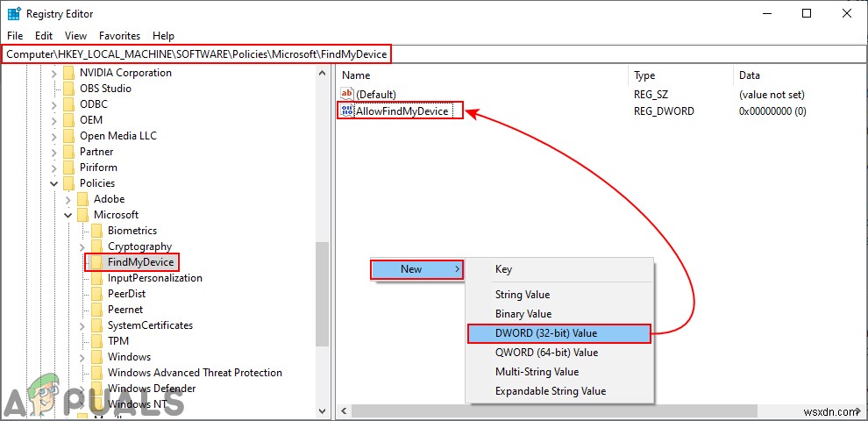Open the Favorites menu
Screen dimensions: 868x421
(x=119, y=35)
